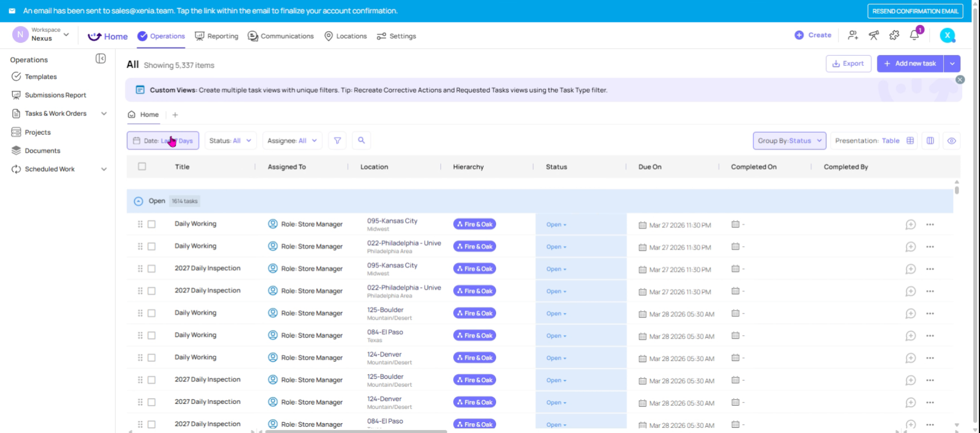Open the telescope explore icon

pos(874,35)
